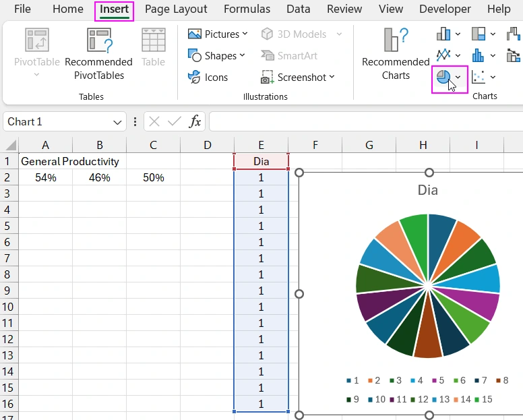Select column C header
The height and width of the screenshot is (420, 523).
[x=153, y=145]
